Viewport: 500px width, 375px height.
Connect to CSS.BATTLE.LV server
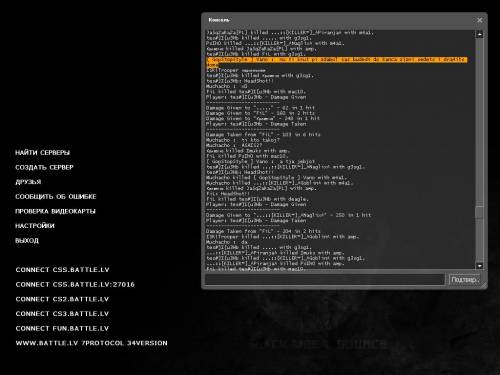[x=62, y=270]
